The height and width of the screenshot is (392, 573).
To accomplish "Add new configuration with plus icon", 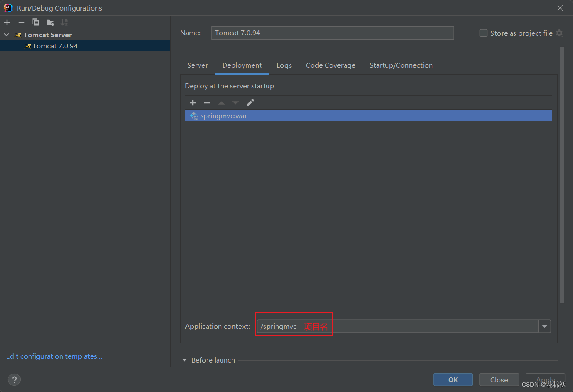I will (x=7, y=22).
